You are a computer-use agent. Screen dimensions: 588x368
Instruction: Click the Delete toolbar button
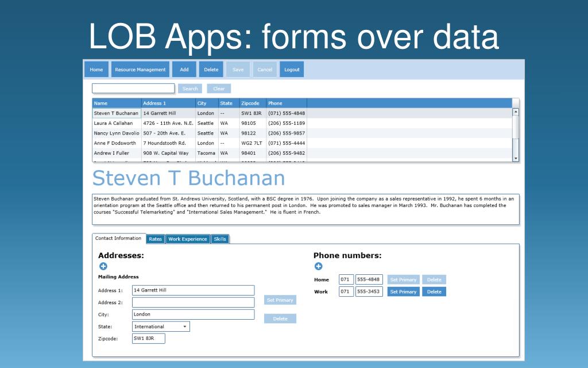click(x=211, y=70)
